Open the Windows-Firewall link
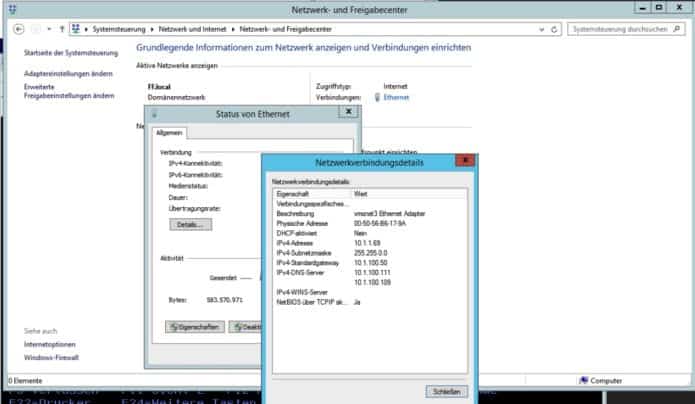Viewport: 695px width, 404px height. pos(51,356)
